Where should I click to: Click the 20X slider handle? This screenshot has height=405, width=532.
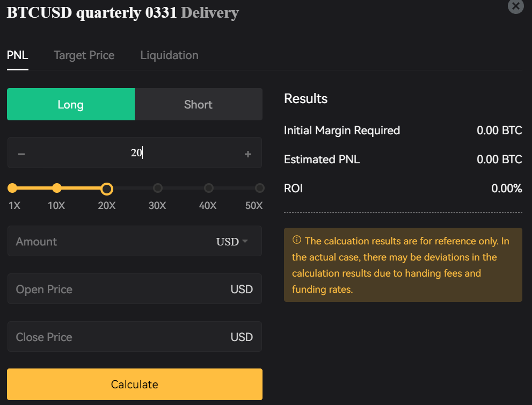pyautogui.click(x=107, y=189)
